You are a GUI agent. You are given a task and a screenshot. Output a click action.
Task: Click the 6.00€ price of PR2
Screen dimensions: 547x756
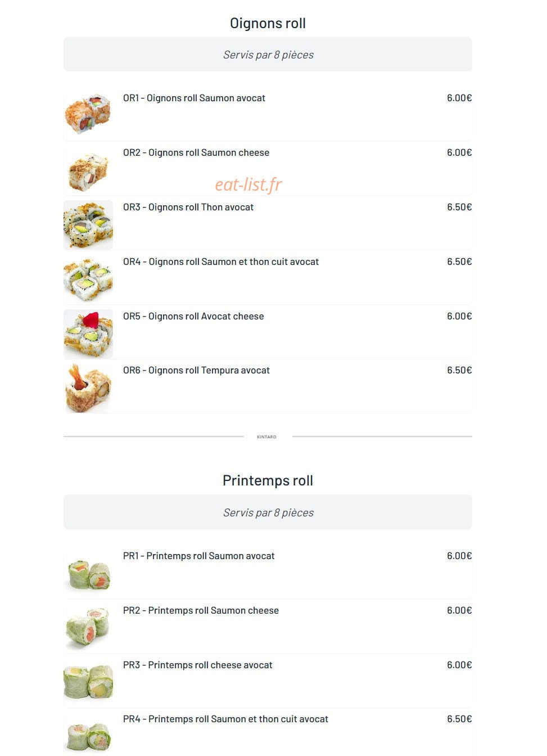tap(459, 610)
